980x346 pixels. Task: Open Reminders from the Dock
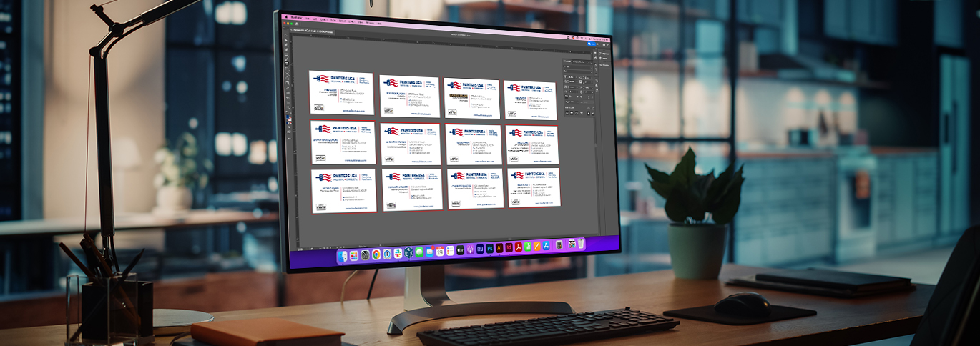(x=450, y=251)
